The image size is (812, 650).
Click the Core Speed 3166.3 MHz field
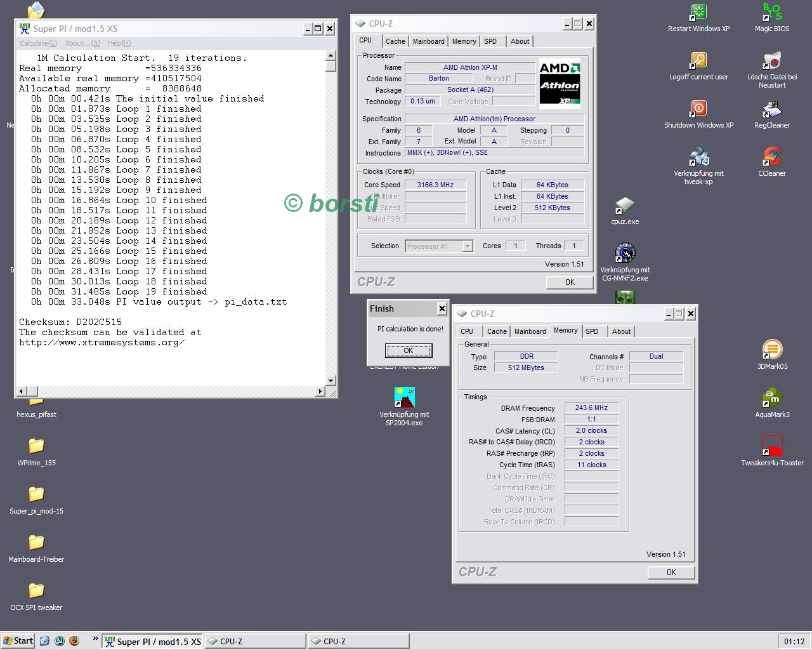[435, 185]
